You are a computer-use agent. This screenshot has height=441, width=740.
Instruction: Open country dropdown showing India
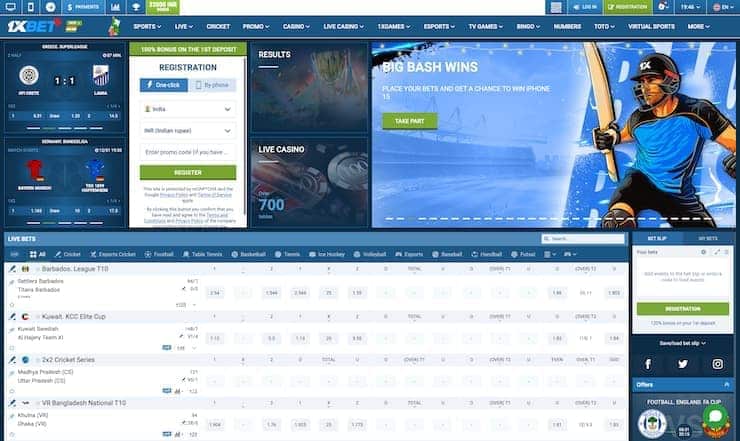tap(188, 109)
